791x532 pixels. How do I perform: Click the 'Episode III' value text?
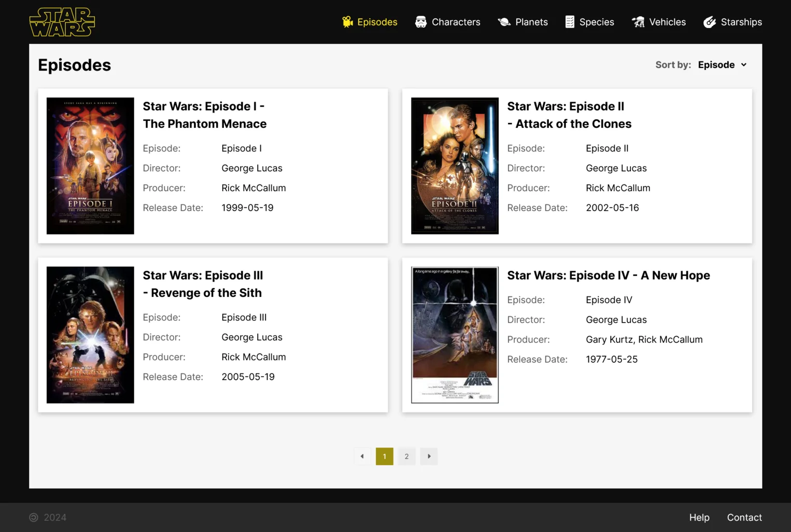click(x=244, y=317)
